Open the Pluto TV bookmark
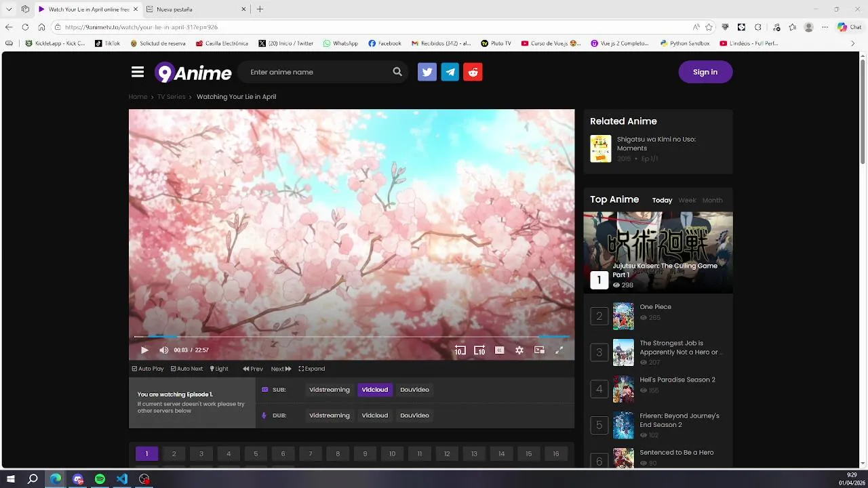868x488 pixels. click(x=496, y=43)
